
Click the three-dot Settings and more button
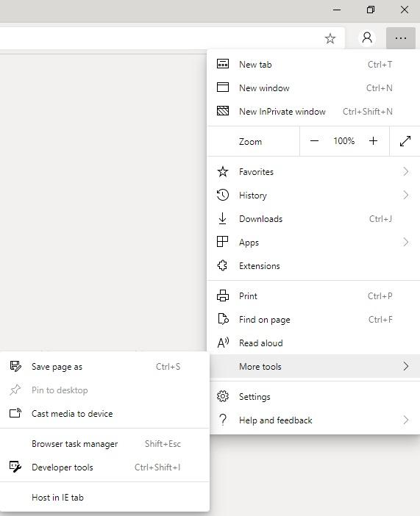tap(401, 38)
